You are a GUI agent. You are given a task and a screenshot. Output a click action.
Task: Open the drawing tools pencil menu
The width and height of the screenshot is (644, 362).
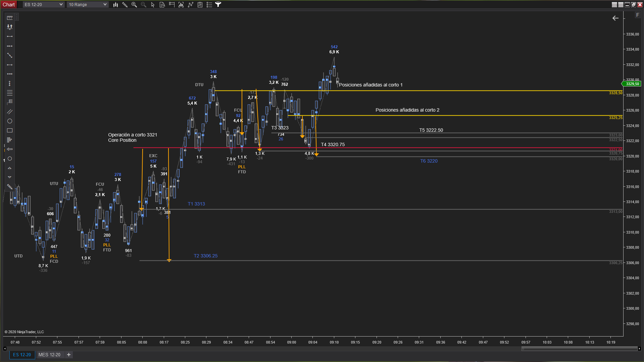[125, 5]
